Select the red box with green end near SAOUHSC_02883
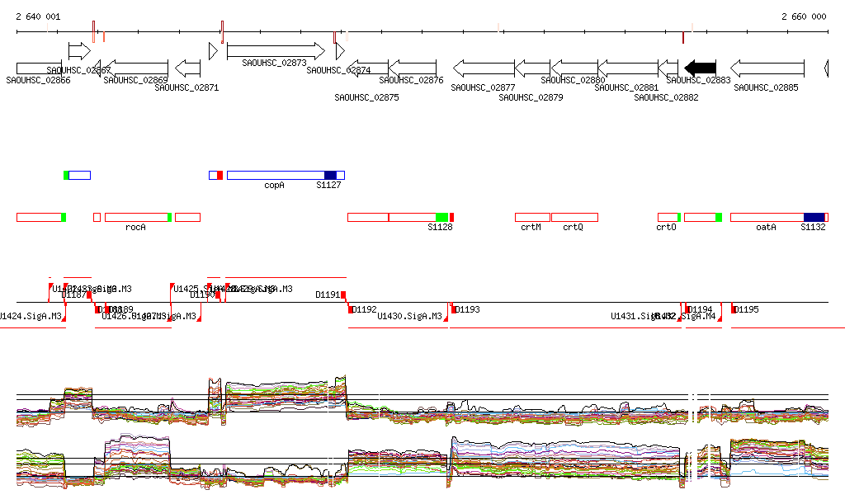The width and height of the screenshot is (845, 504). pyautogui.click(x=703, y=218)
